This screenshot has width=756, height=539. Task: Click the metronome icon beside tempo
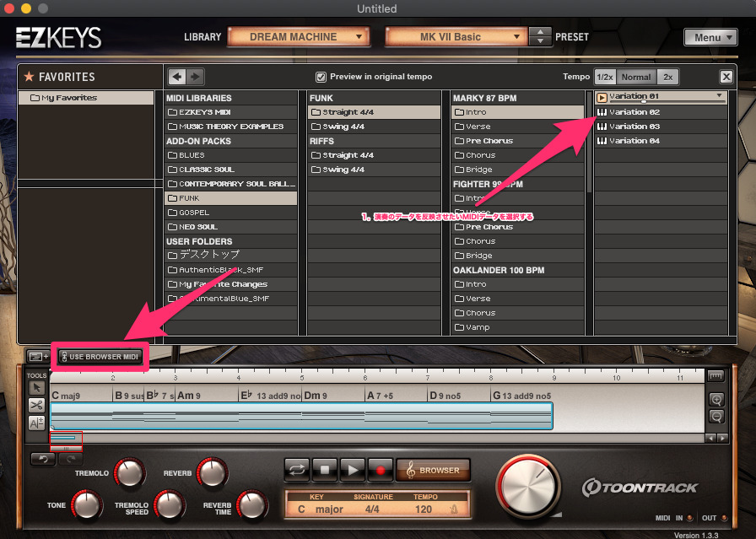click(x=454, y=509)
